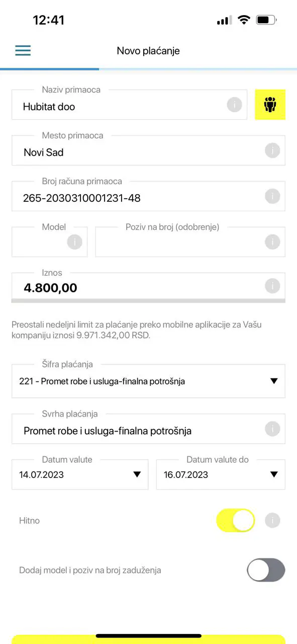The height and width of the screenshot is (644, 297).
Task: Open the hamburger navigation menu
Action: pos(23,50)
